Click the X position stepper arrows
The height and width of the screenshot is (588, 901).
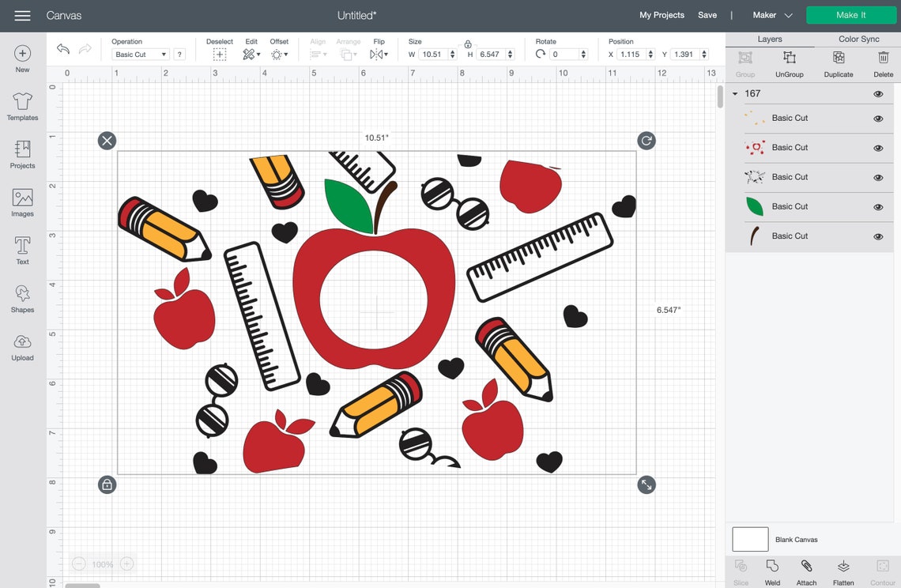click(650, 54)
